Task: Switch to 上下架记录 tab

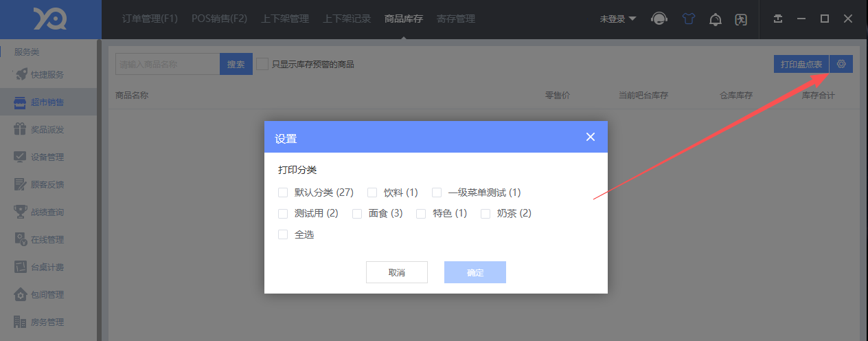Action: click(347, 19)
